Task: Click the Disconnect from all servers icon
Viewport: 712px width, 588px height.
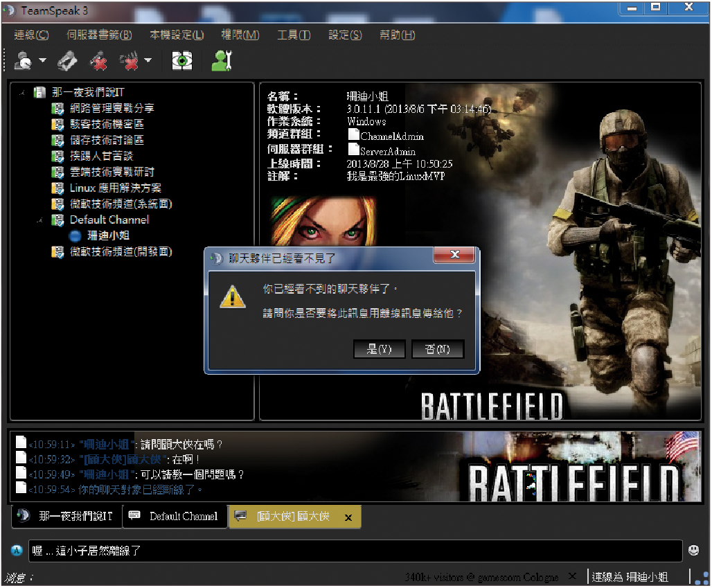Action: [x=129, y=61]
